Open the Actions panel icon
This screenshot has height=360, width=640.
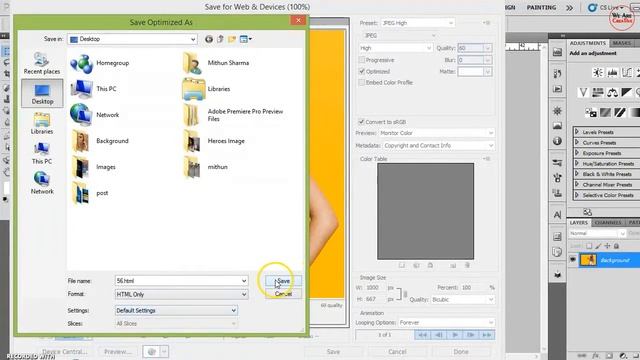(x=557, y=89)
